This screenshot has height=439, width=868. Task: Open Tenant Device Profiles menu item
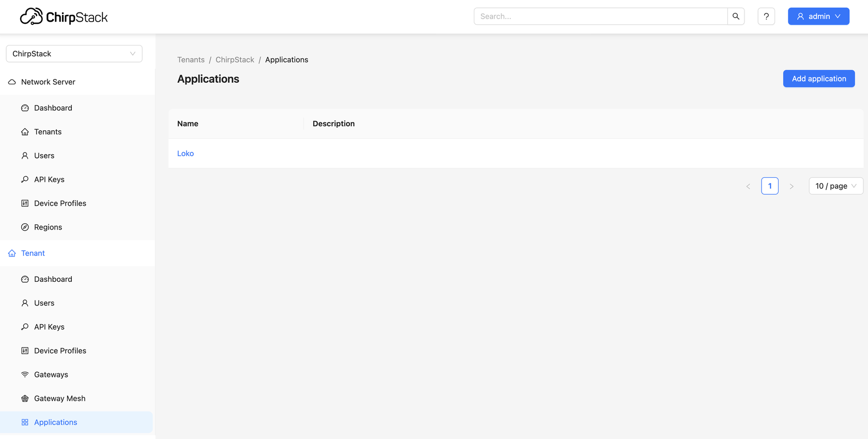pos(76,351)
